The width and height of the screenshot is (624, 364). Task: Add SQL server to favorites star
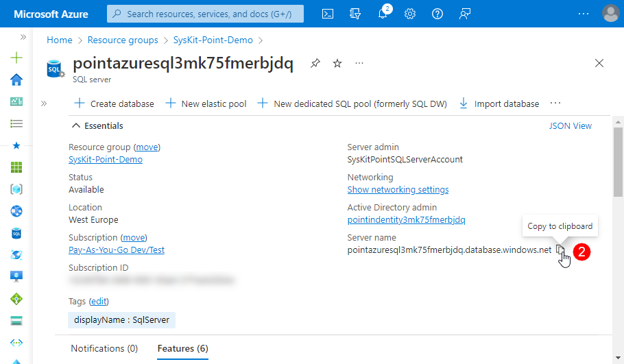click(337, 63)
